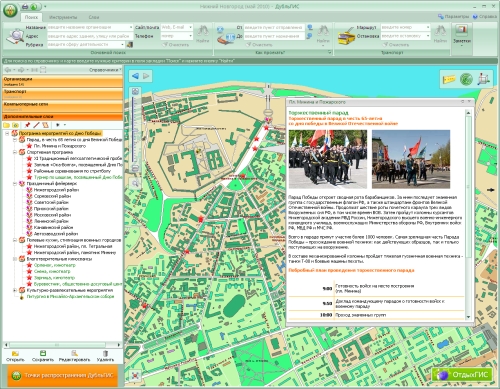Click Очистить in Транспорт group
500x389 pixels.
coord(395,45)
